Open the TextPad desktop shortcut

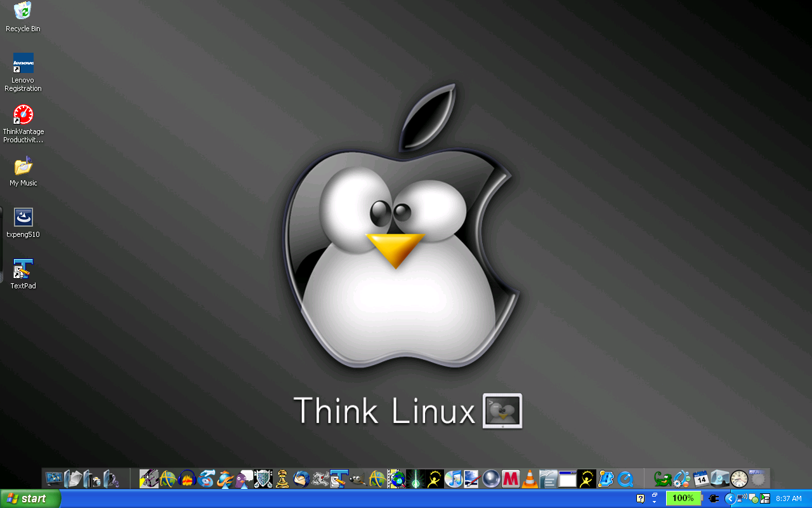point(22,270)
